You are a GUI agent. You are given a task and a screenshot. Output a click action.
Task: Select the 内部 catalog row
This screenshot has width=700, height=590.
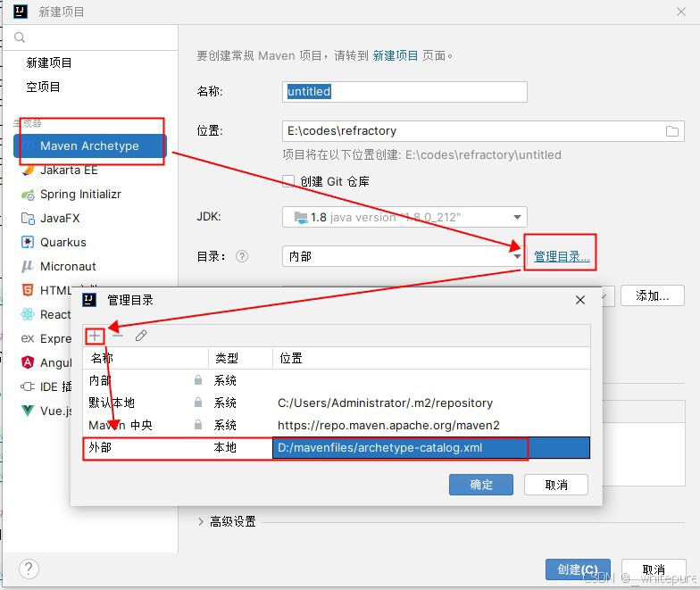[337, 380]
